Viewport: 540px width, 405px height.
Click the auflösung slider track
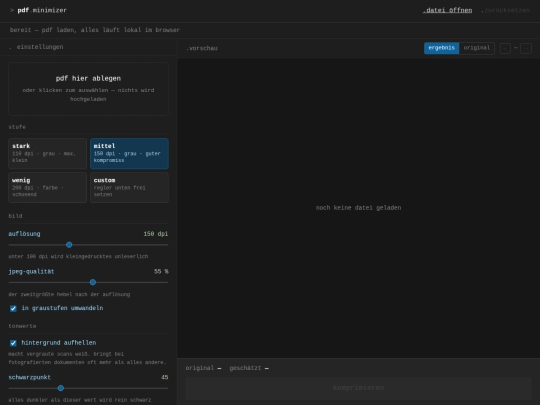click(88, 245)
